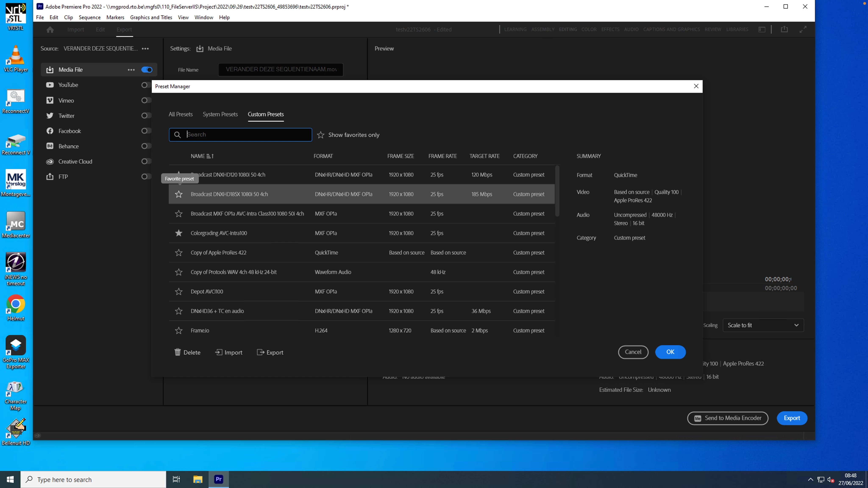
Task: Disable the Media File toggle
Action: point(147,70)
